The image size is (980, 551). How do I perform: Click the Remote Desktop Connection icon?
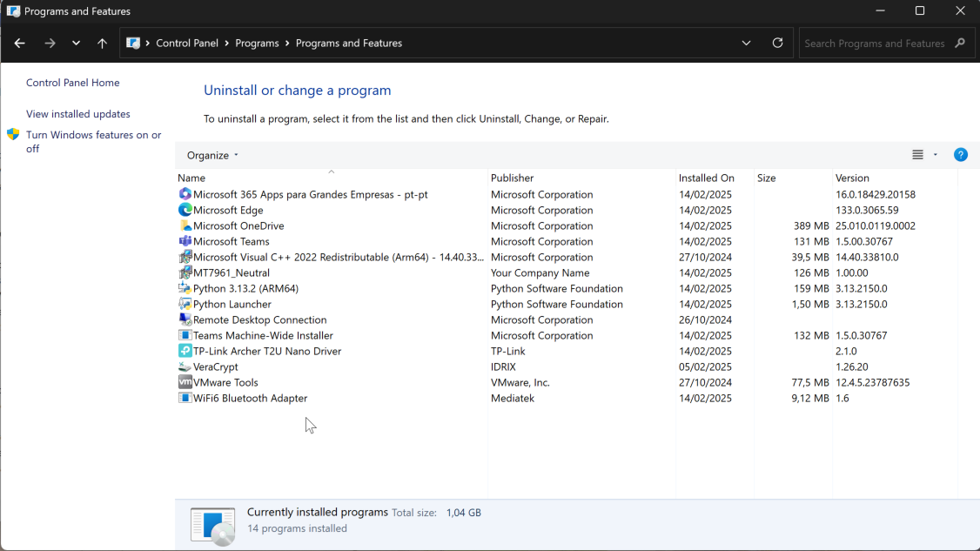click(185, 319)
